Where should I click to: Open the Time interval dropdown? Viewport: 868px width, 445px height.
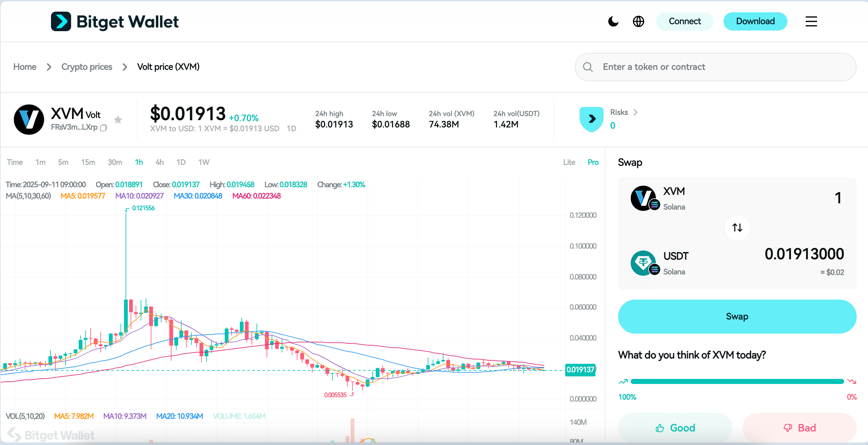coord(15,162)
